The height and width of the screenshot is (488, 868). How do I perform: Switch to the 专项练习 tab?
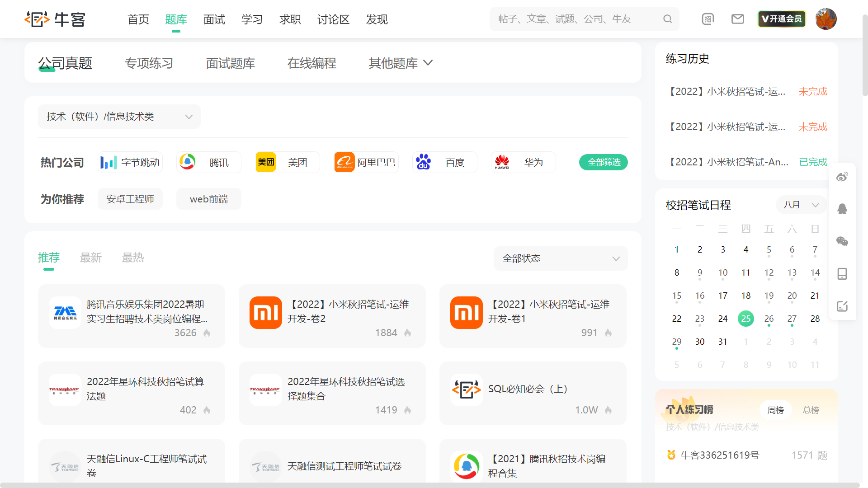[149, 63]
